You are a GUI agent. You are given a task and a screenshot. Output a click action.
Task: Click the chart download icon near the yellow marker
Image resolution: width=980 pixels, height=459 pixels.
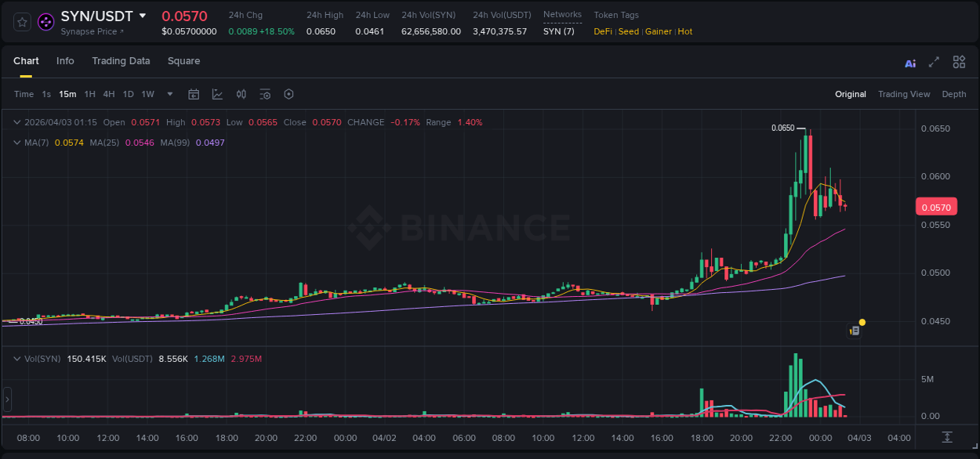coord(855,330)
